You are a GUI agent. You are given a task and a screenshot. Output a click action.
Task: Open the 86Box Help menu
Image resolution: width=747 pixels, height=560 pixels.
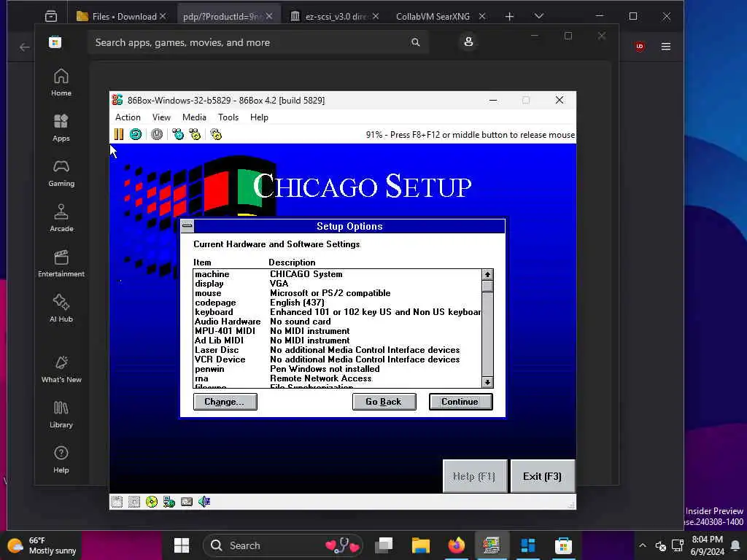click(x=259, y=117)
